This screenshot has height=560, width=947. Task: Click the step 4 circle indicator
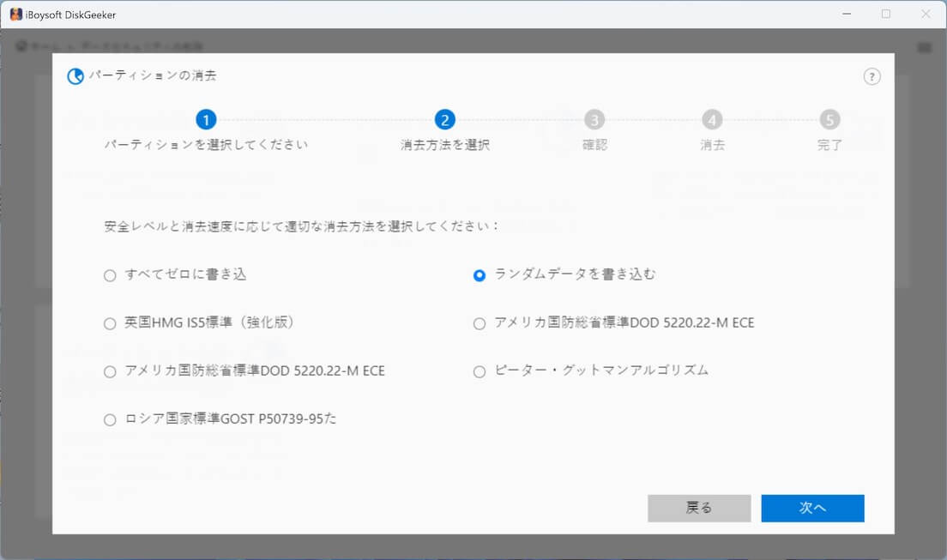coord(712,120)
